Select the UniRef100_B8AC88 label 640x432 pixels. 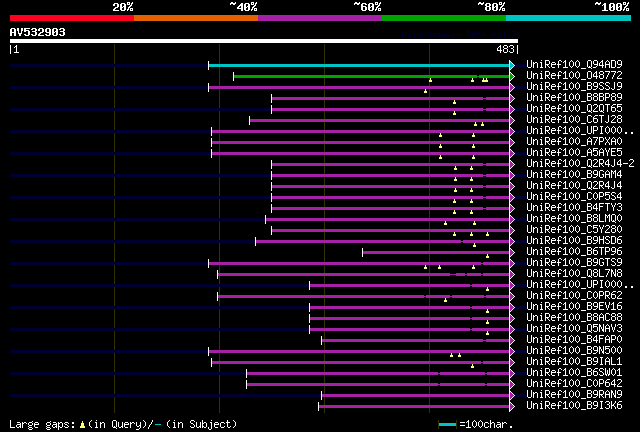click(x=574, y=317)
